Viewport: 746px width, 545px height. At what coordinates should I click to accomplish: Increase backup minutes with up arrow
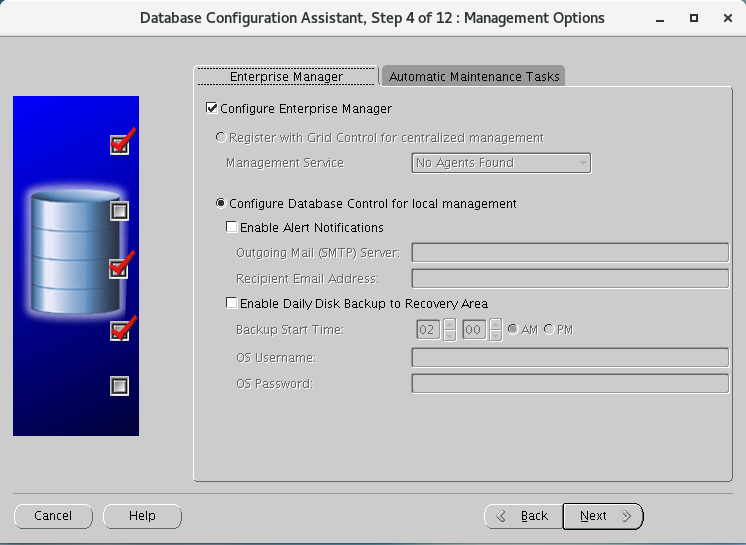click(496, 325)
